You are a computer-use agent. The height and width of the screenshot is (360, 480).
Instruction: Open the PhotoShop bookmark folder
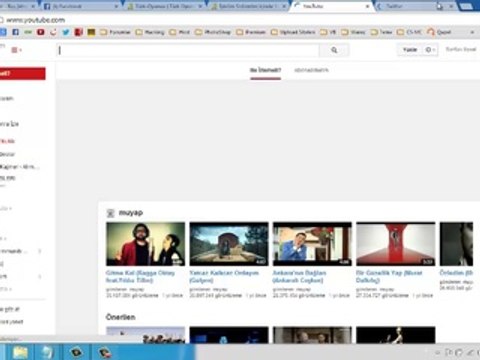click(x=213, y=32)
